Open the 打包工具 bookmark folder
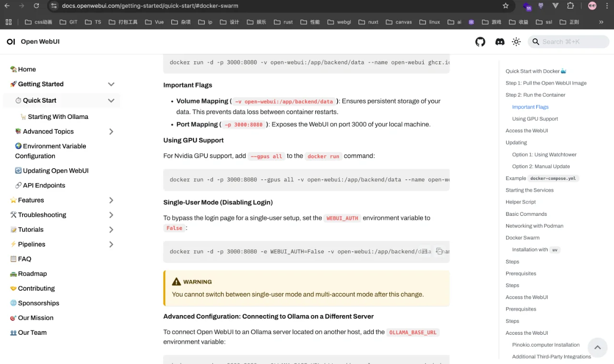 [x=123, y=22]
